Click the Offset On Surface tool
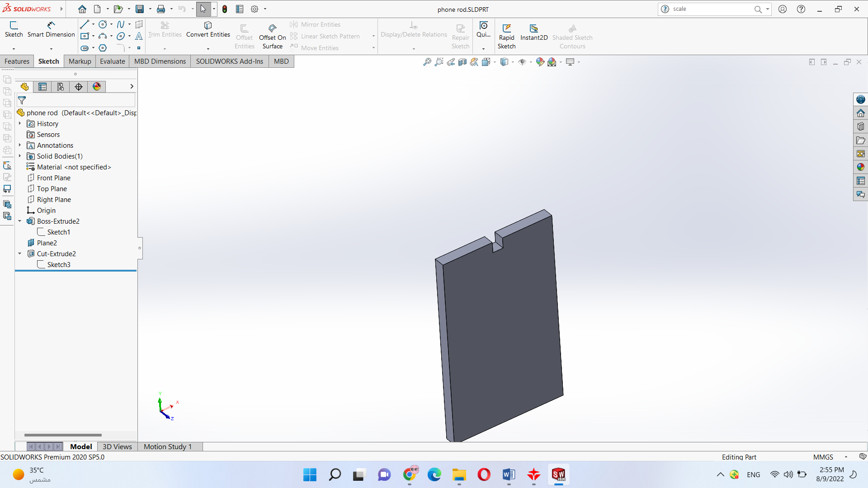868x488 pixels. [x=272, y=36]
